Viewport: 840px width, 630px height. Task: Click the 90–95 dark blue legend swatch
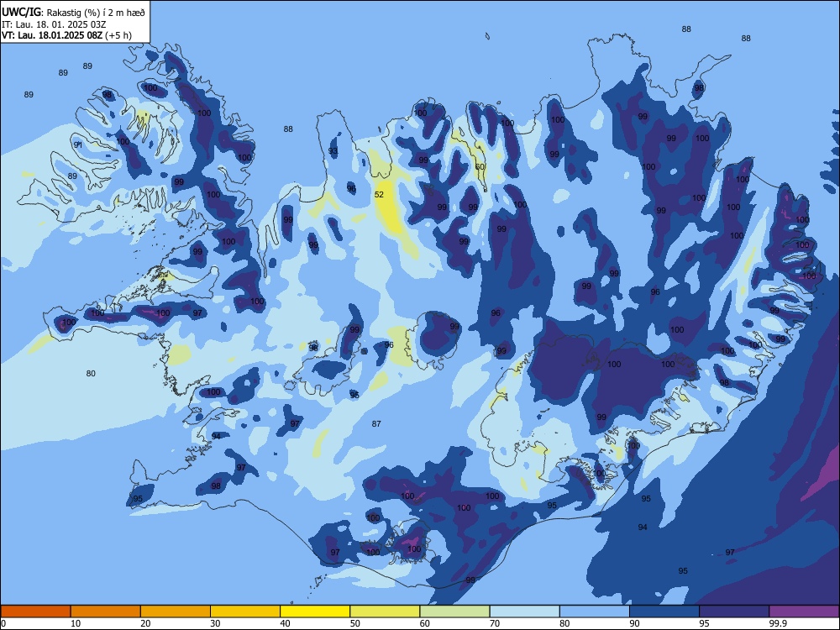click(x=664, y=612)
